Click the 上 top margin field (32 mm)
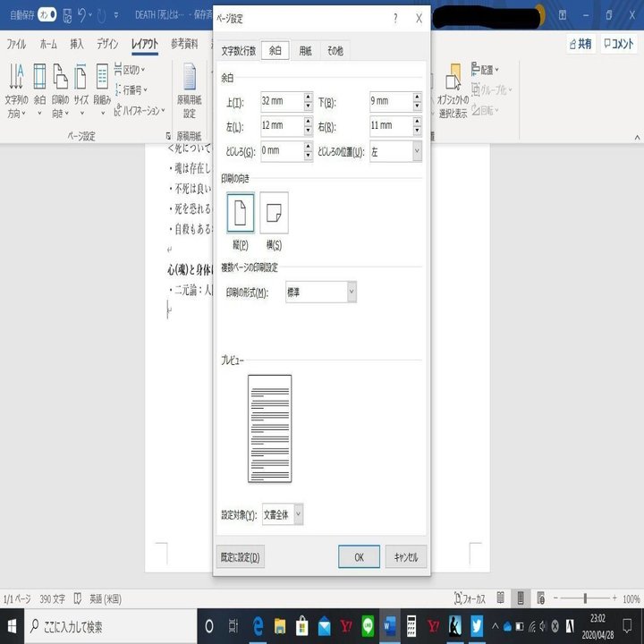 click(x=282, y=101)
